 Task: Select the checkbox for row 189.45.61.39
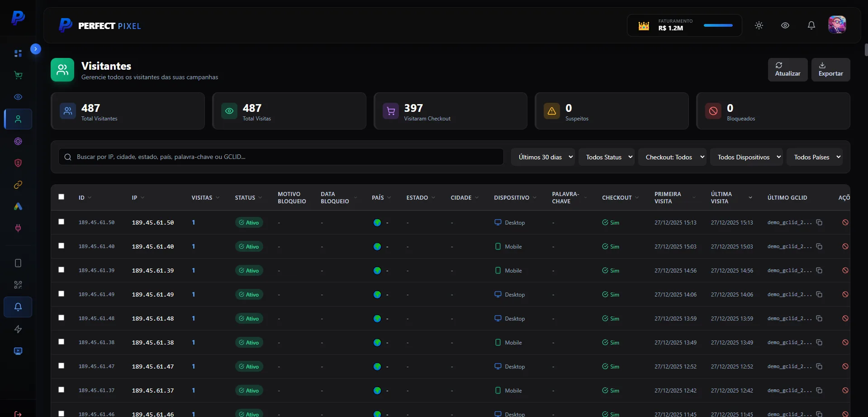click(62, 270)
